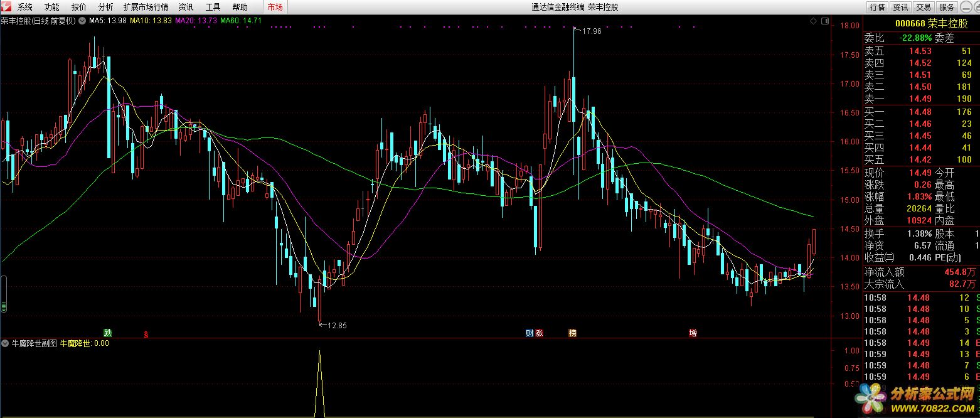Click the 大宗流入 82.7万 row

pyautogui.click(x=920, y=284)
